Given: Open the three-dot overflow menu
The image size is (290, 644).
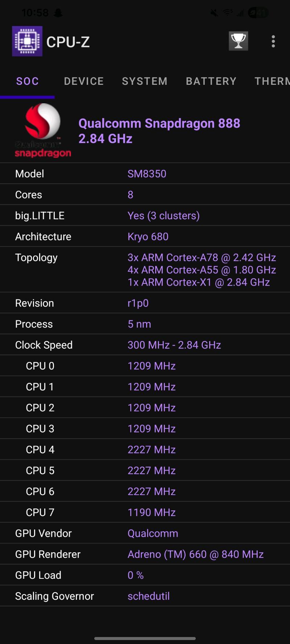Looking at the screenshot, I should [273, 41].
